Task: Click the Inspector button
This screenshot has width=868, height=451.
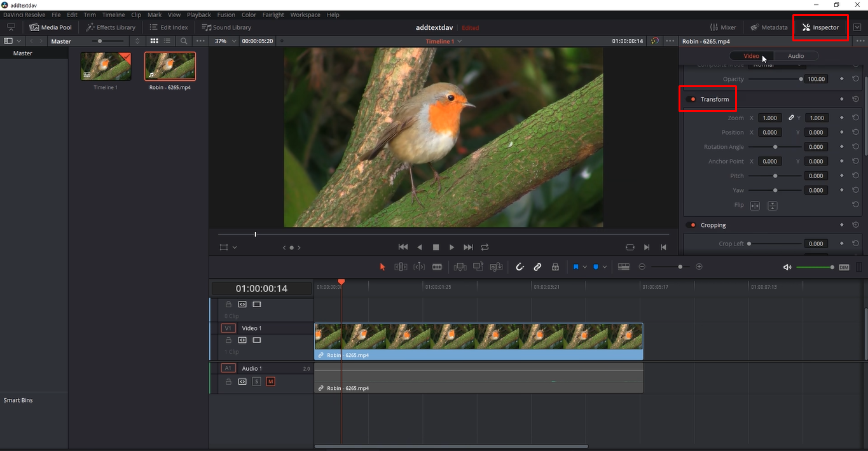Action: (820, 27)
